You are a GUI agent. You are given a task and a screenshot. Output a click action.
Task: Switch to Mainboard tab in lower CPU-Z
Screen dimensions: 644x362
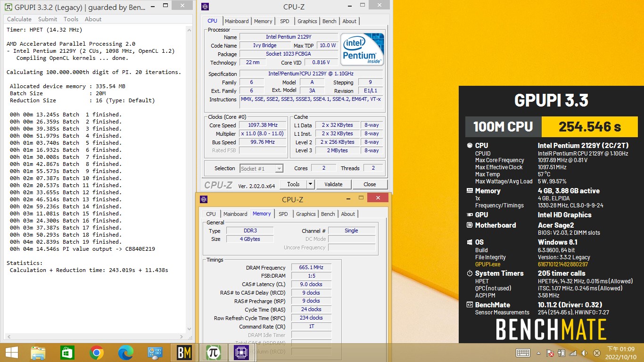tap(235, 214)
